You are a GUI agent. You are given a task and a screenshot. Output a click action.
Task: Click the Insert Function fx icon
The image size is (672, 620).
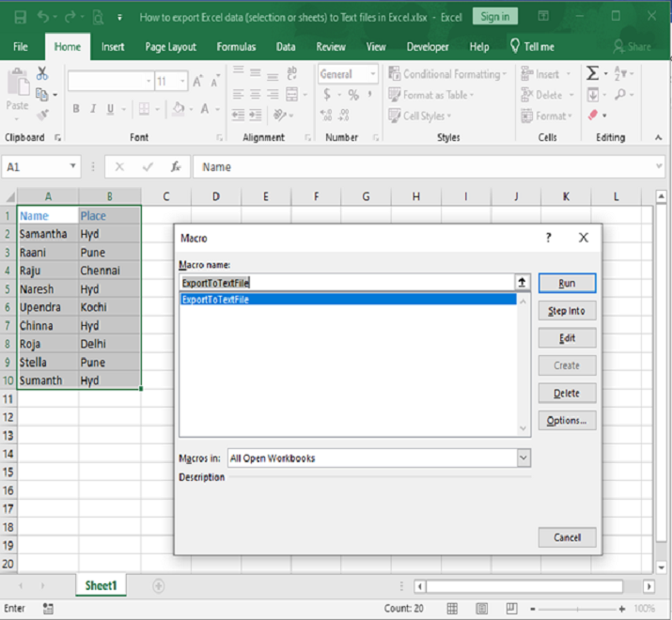click(176, 167)
